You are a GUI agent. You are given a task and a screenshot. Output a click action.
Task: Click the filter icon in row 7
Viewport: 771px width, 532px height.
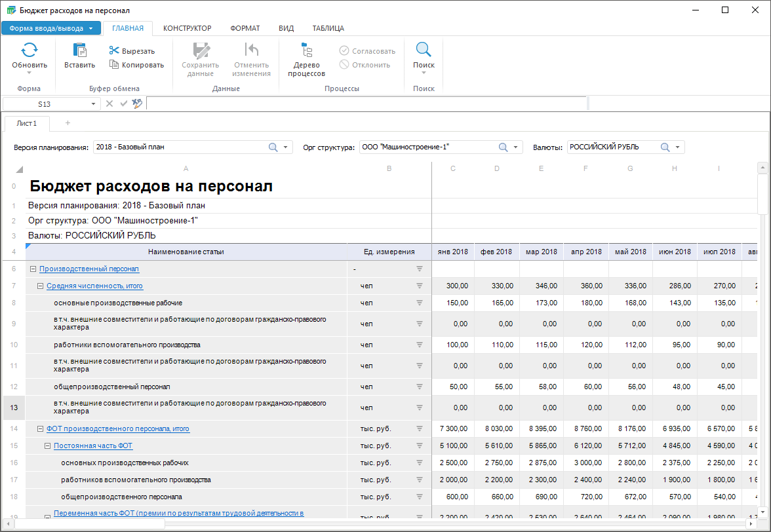point(420,286)
